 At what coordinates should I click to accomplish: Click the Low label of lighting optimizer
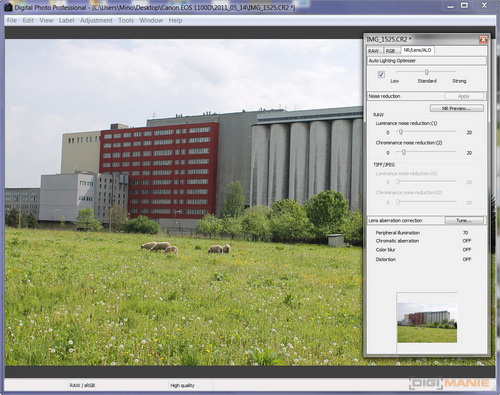coord(395,81)
